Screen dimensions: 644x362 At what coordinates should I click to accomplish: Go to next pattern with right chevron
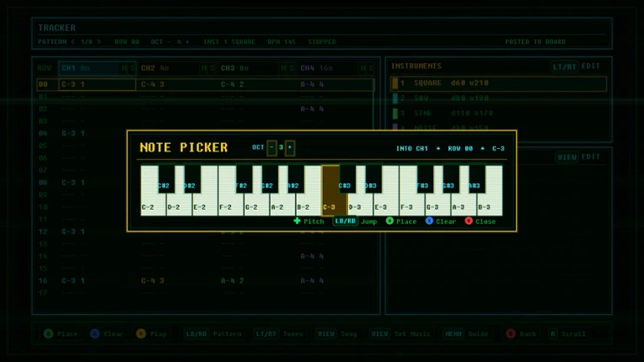click(x=99, y=42)
